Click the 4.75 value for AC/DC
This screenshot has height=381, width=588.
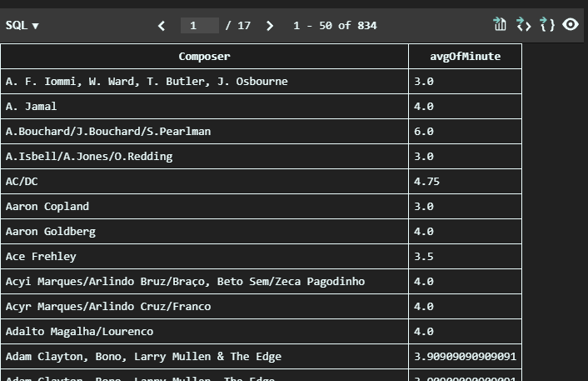click(x=465, y=182)
